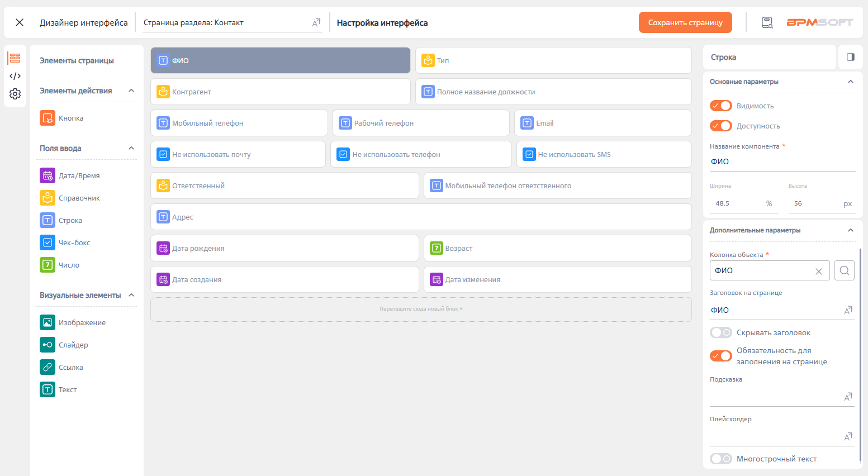Open the code view icon in left sidebar

(x=15, y=76)
